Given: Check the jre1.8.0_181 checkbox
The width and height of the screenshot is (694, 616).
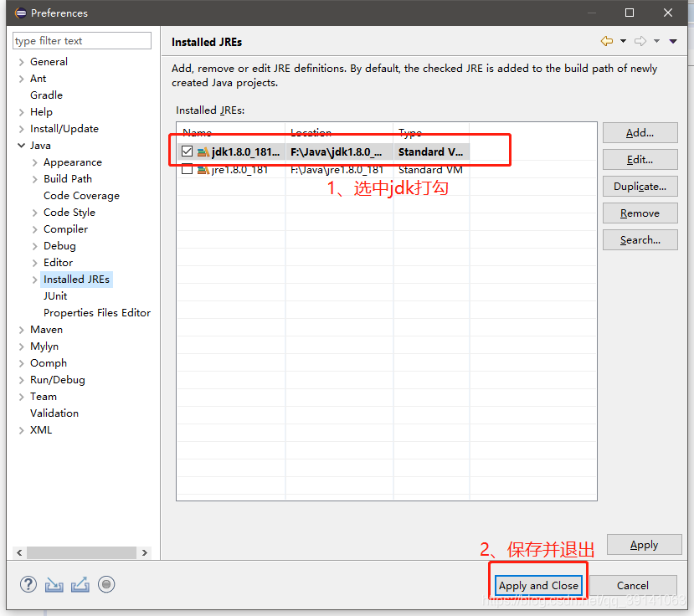Looking at the screenshot, I should pos(187,170).
